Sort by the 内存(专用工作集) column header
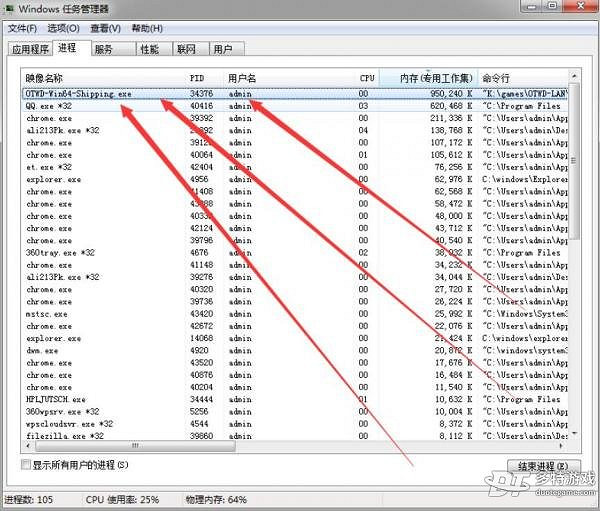This screenshot has height=511, width=600. [429, 78]
